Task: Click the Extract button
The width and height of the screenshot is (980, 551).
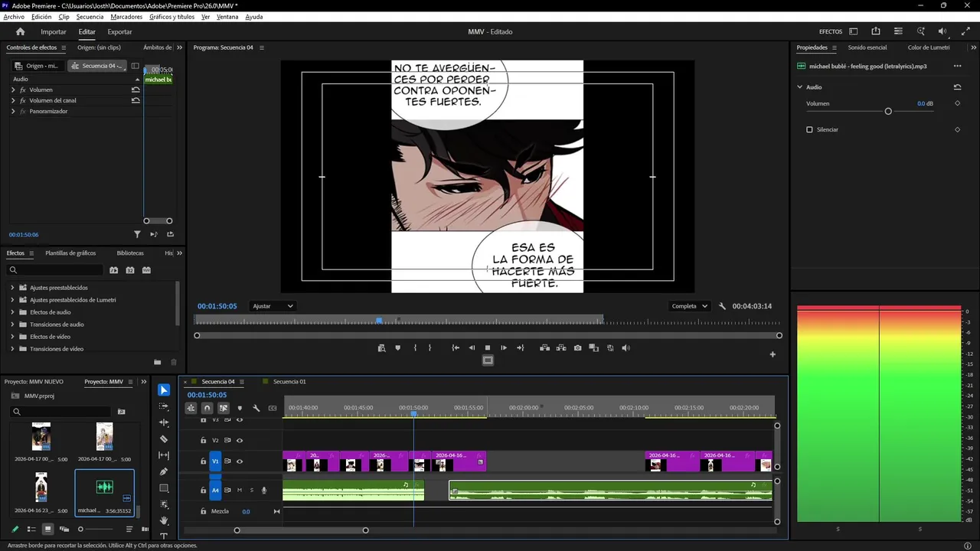Action: click(x=561, y=348)
